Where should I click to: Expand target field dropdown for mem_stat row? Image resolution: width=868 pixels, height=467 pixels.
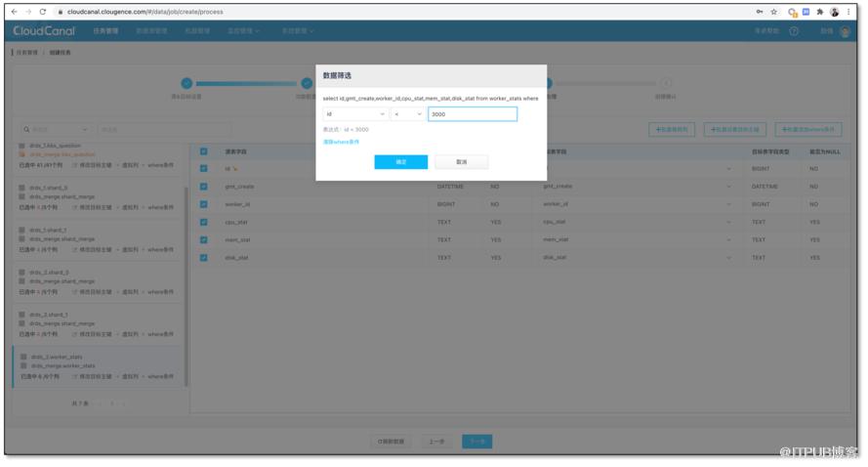[x=728, y=240]
